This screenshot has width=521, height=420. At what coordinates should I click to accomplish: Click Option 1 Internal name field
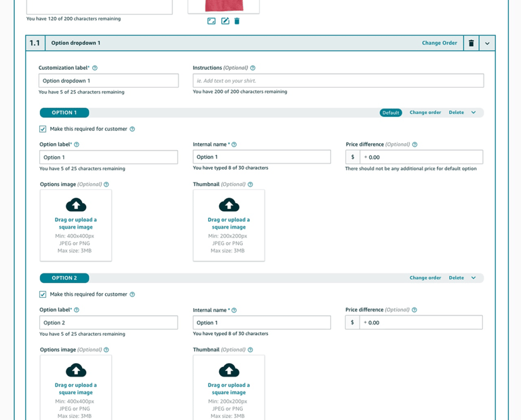[262, 157]
